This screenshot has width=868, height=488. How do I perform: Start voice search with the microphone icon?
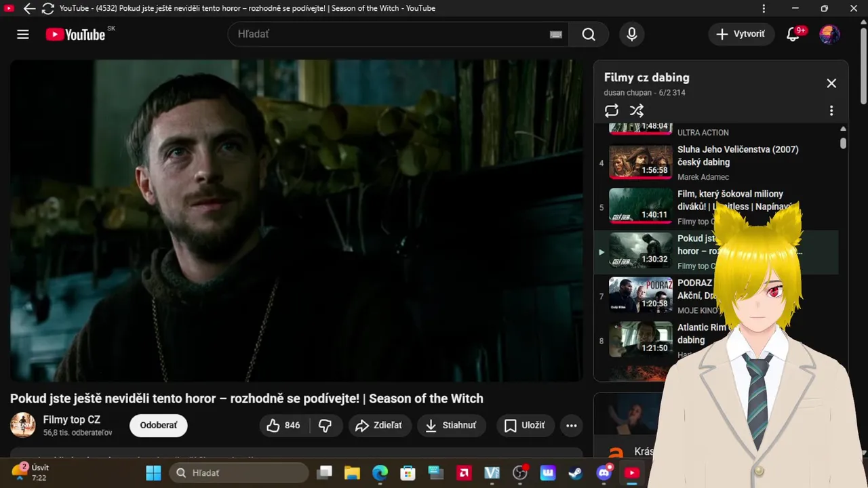point(632,35)
